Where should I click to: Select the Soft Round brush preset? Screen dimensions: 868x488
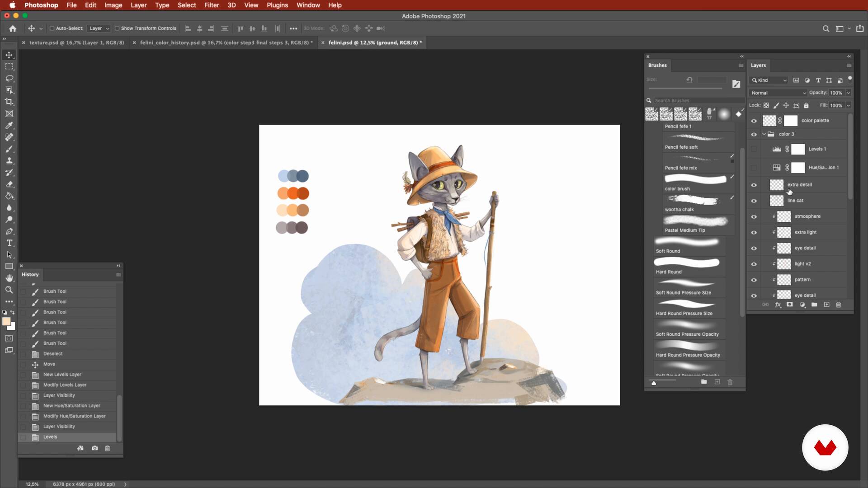tap(689, 246)
